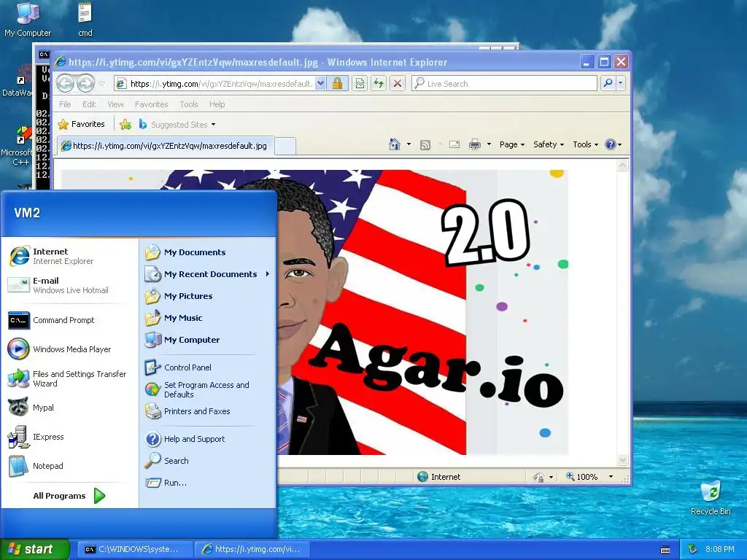Open search provider dropdown arrow
The image size is (747, 560).
620,83
